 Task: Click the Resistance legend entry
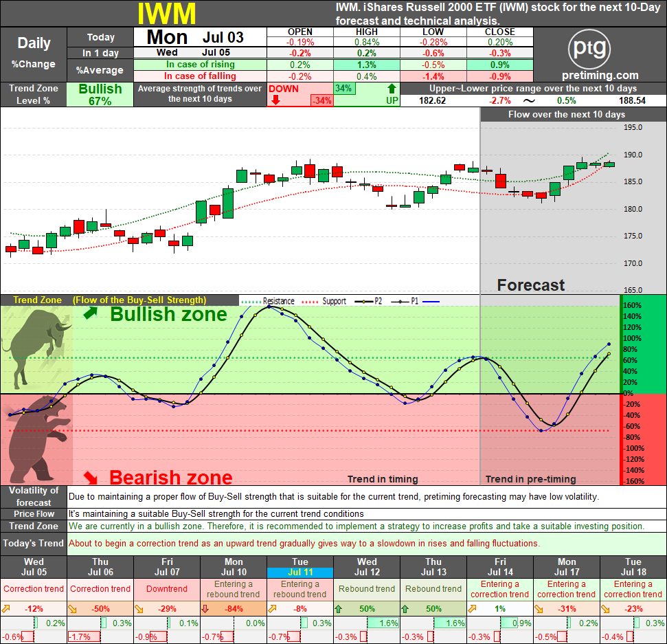[268, 301]
